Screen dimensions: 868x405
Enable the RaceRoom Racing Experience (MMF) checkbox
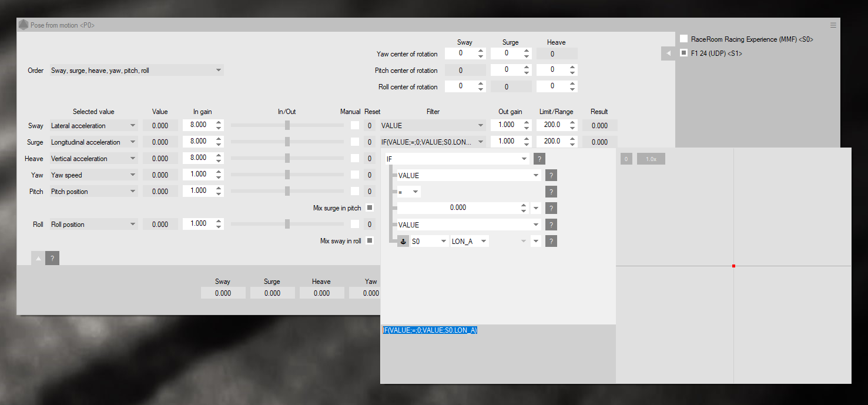click(x=684, y=39)
